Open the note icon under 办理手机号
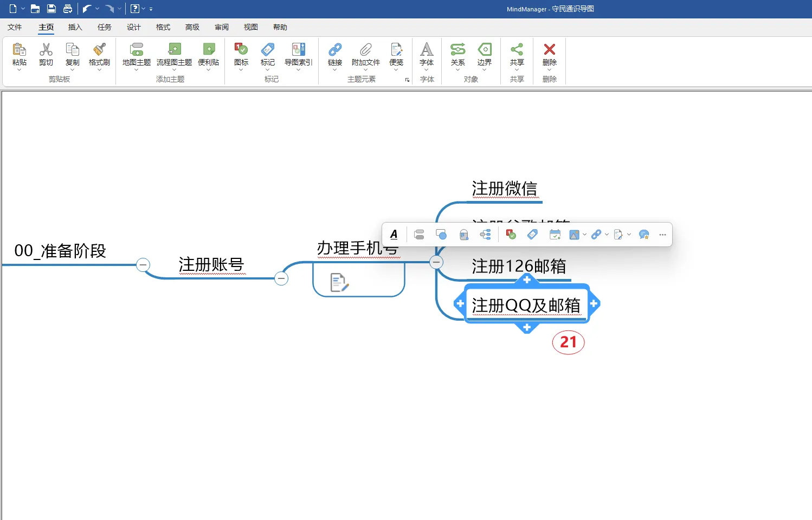 pos(339,282)
